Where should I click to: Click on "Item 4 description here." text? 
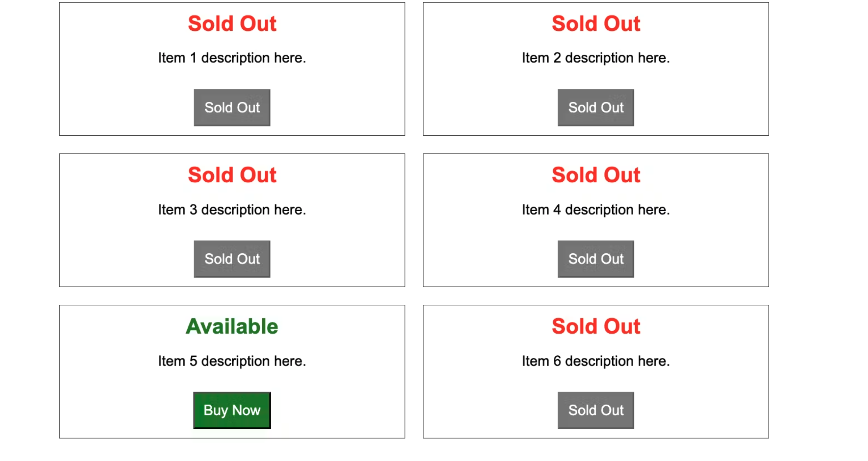(x=596, y=210)
